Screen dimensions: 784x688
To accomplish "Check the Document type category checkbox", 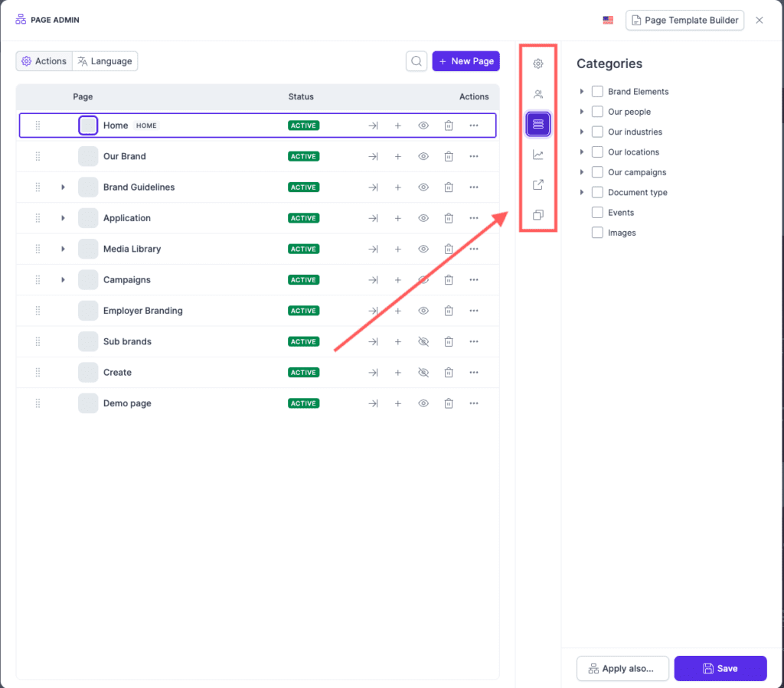I will (597, 192).
